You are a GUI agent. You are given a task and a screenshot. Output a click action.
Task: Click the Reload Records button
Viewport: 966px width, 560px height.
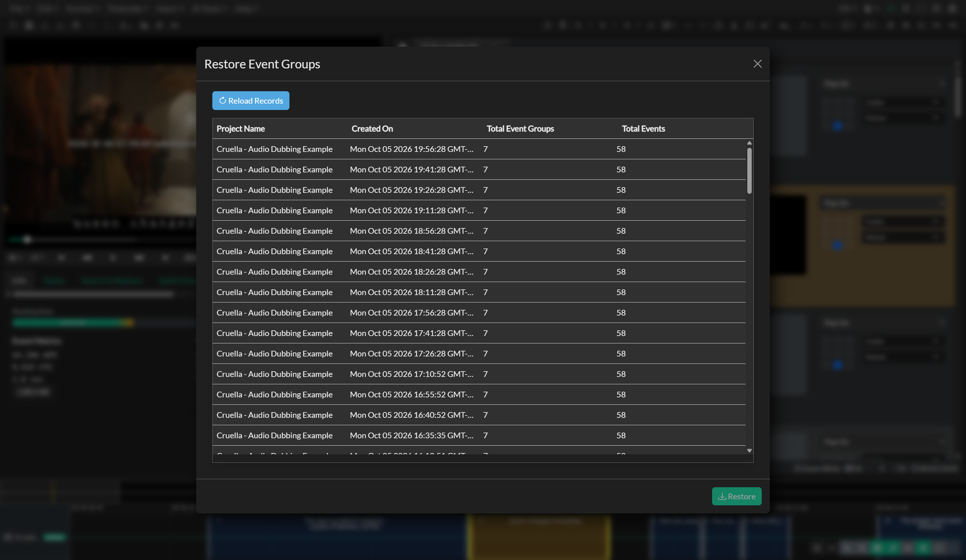[x=251, y=100]
